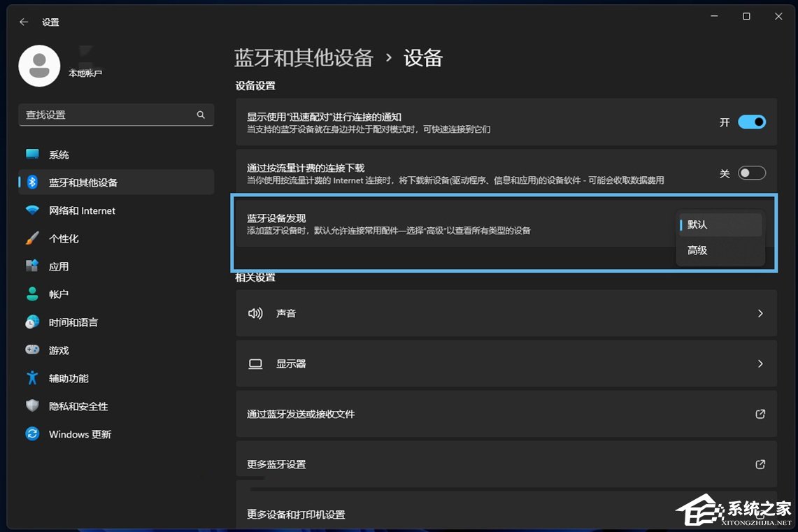Click the 声音 speaker icon
The height and width of the screenshot is (532, 798).
coord(255,313)
